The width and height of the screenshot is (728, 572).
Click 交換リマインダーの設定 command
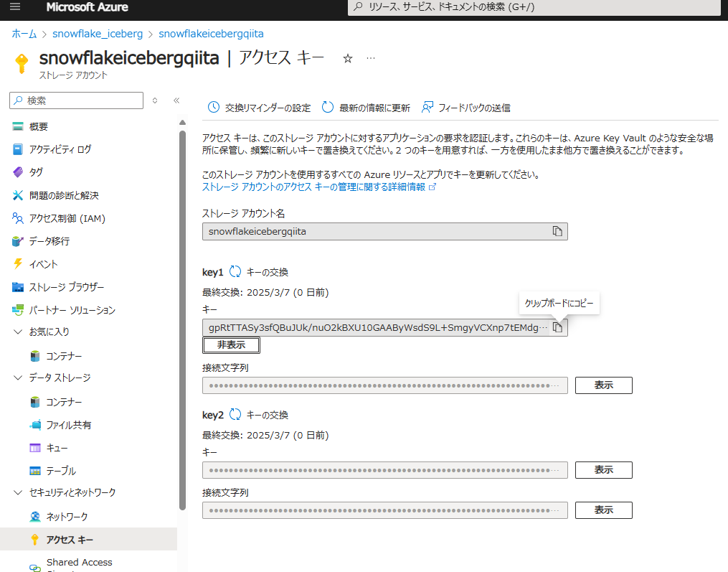259,108
